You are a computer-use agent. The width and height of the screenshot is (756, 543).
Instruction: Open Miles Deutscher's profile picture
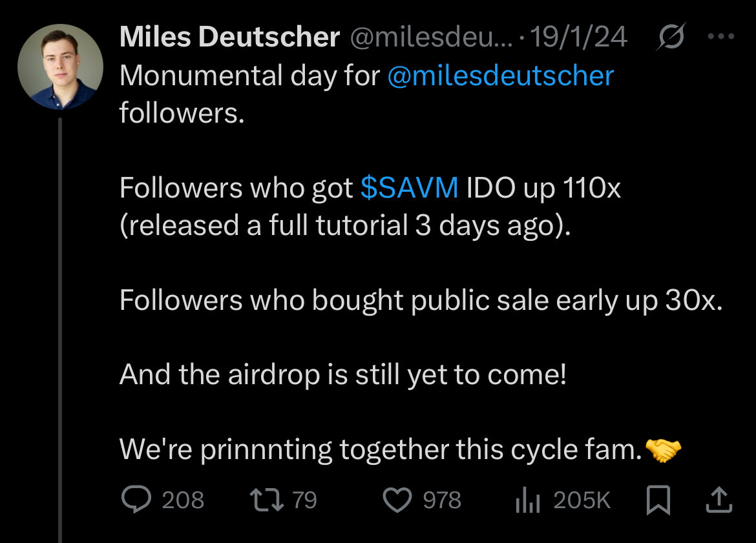pos(60,67)
